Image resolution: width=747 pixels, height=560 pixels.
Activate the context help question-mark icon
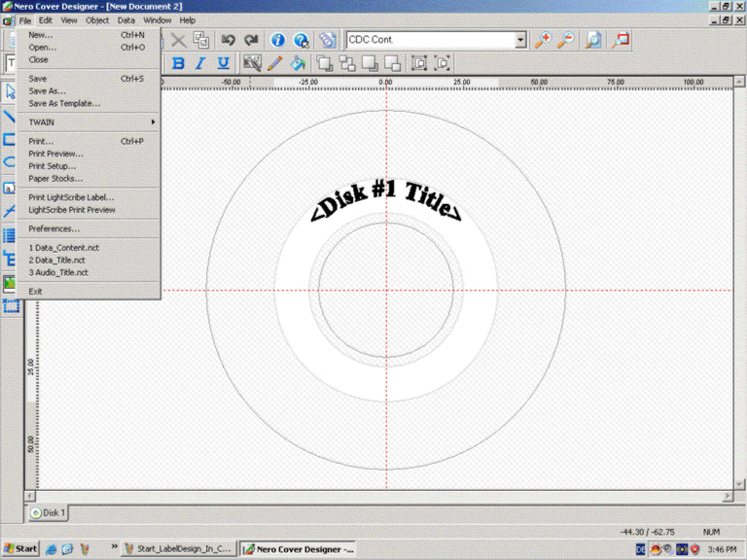click(302, 40)
